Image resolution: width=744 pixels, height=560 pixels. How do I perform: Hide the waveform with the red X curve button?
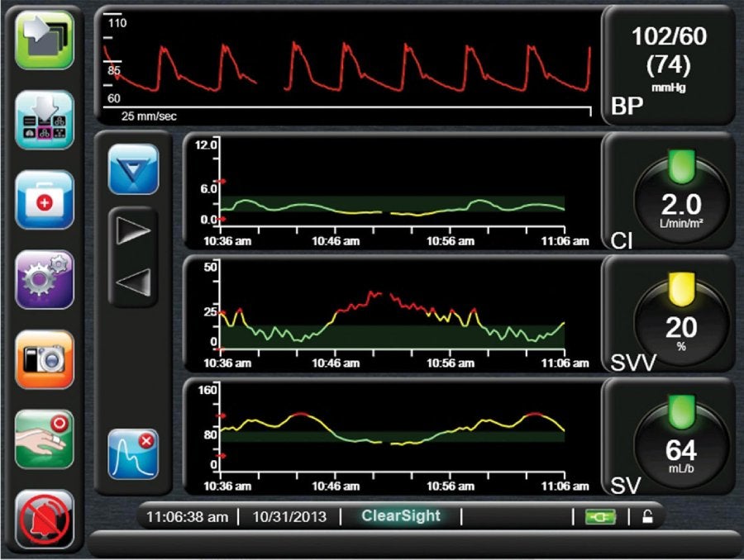134,453
